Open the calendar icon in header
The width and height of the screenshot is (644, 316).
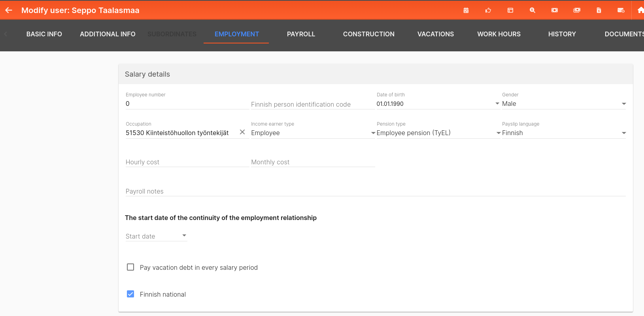click(x=466, y=10)
